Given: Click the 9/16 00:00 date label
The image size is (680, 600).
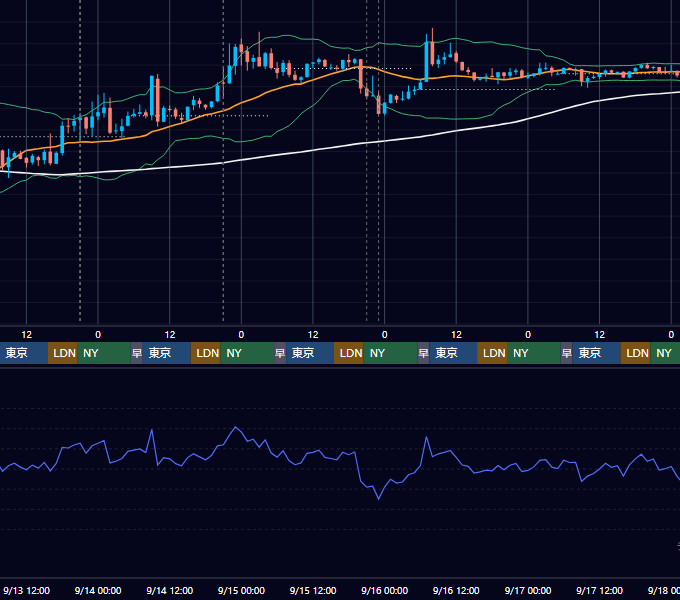Looking at the screenshot, I should (x=385, y=590).
